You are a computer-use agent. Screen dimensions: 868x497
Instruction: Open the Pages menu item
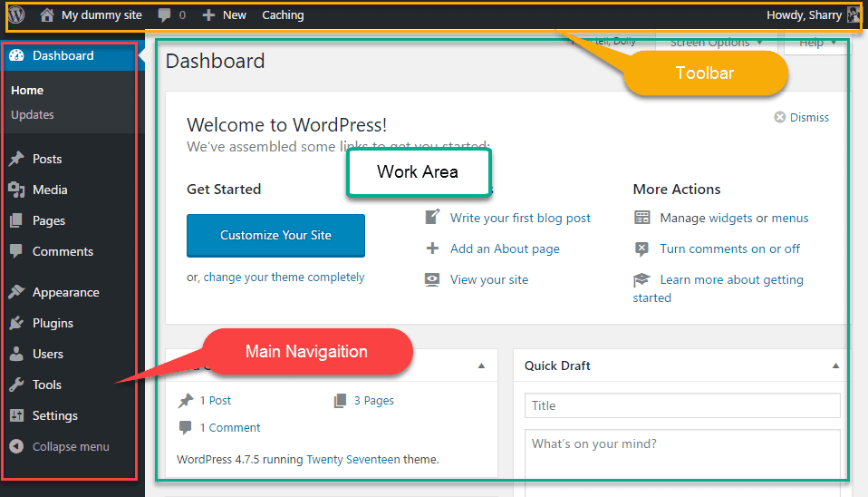49,220
